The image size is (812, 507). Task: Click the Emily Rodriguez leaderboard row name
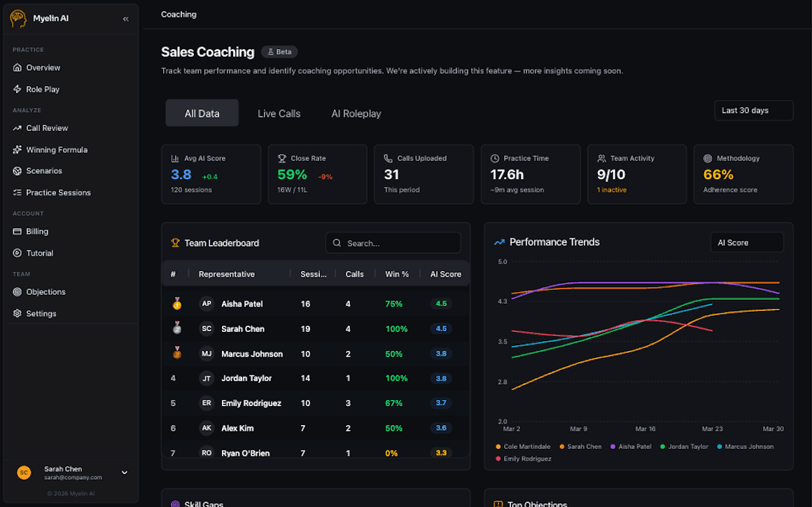point(251,403)
